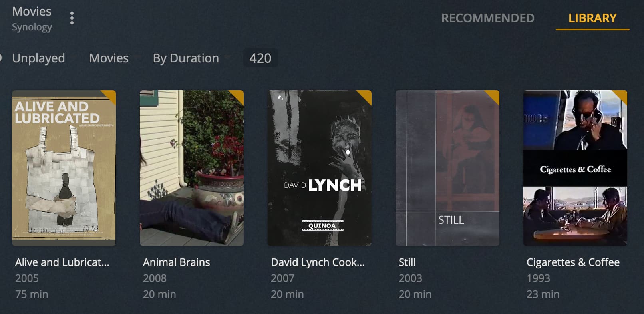Open the Movies library three-dot menu
Viewport: 644px width, 314px height.
[x=72, y=18]
